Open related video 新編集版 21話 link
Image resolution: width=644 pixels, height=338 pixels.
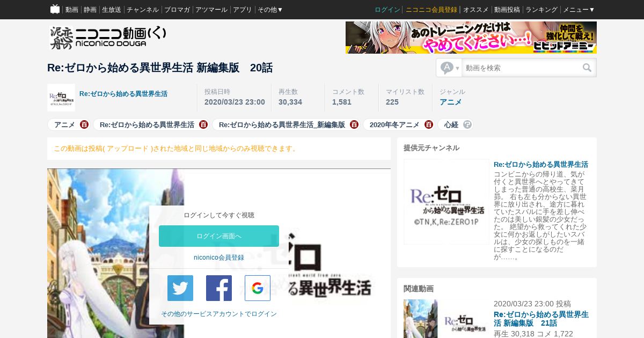point(541,319)
